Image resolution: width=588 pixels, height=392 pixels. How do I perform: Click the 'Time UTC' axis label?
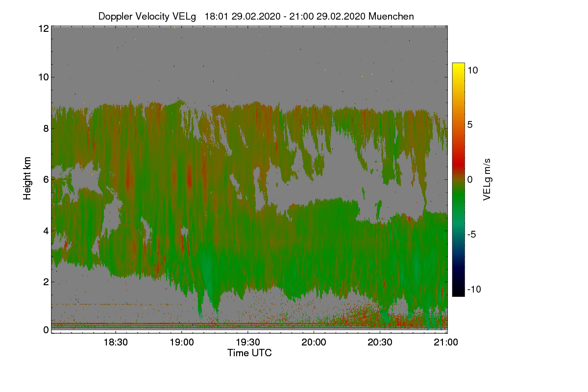[x=249, y=353]
